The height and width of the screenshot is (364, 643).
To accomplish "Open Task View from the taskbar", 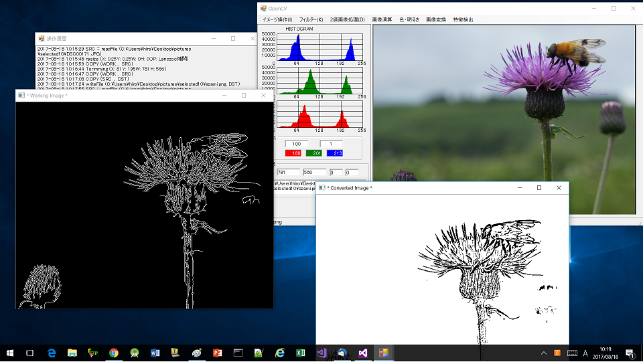I will [30, 353].
